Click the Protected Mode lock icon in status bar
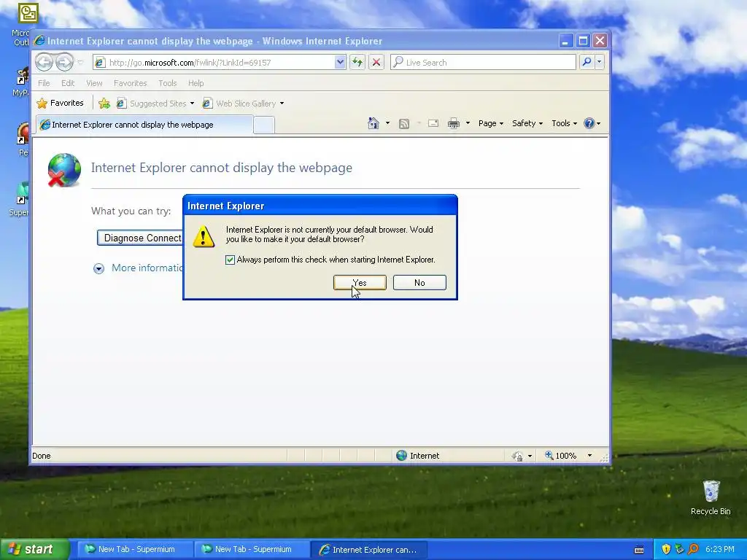The image size is (747, 560). coord(518,456)
